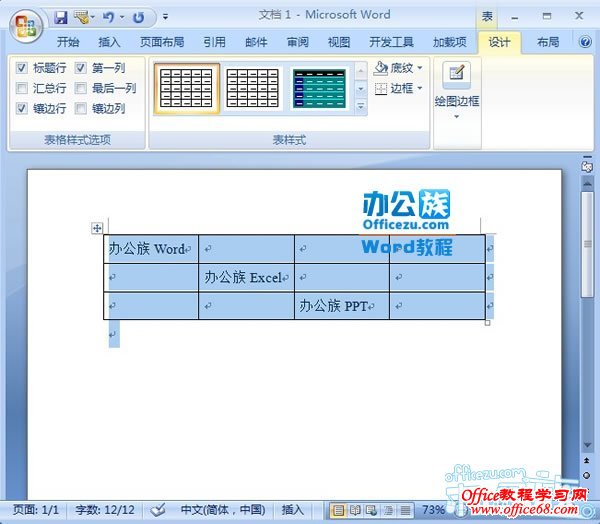Screen dimensions: 600x524
Task: Apply the second light grid table style
Action: pos(253,88)
